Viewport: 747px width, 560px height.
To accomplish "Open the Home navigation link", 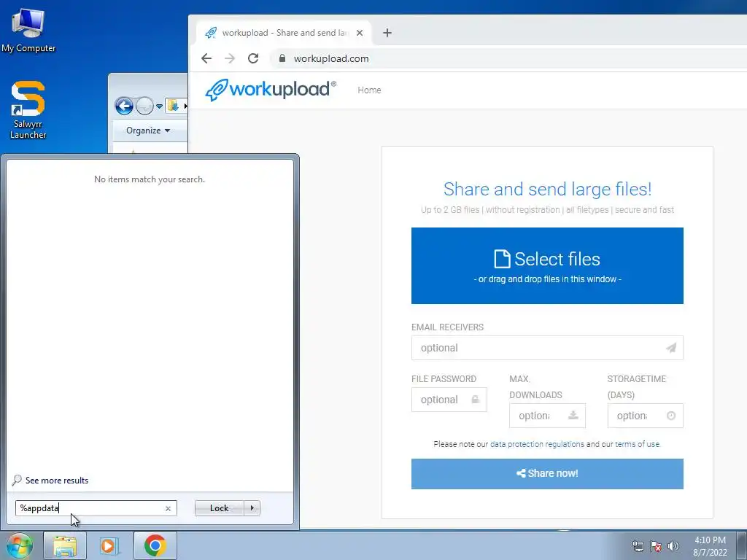I will click(369, 90).
